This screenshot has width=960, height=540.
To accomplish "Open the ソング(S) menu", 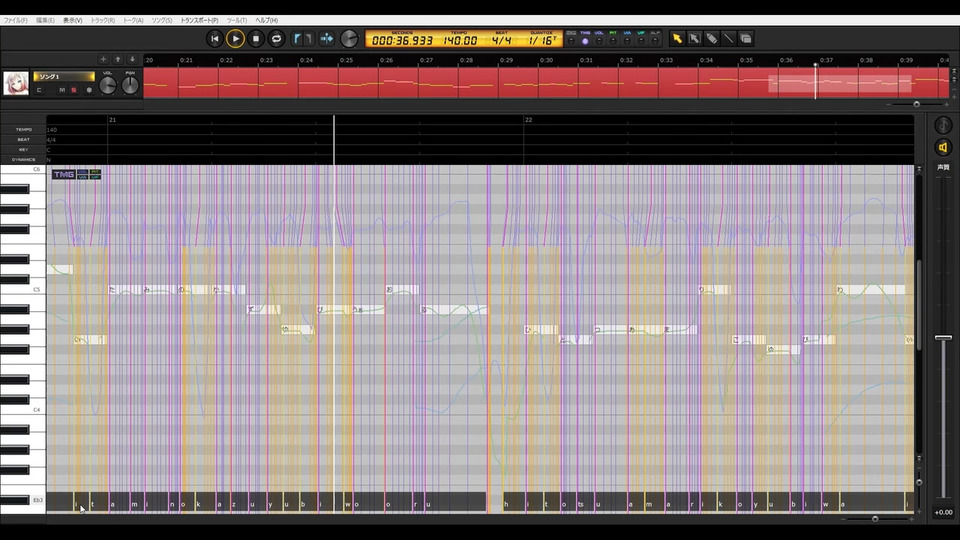I will [162, 20].
